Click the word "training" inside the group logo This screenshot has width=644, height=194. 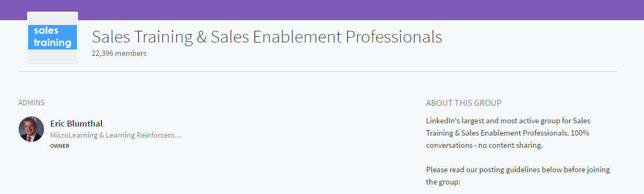pyautogui.click(x=53, y=43)
